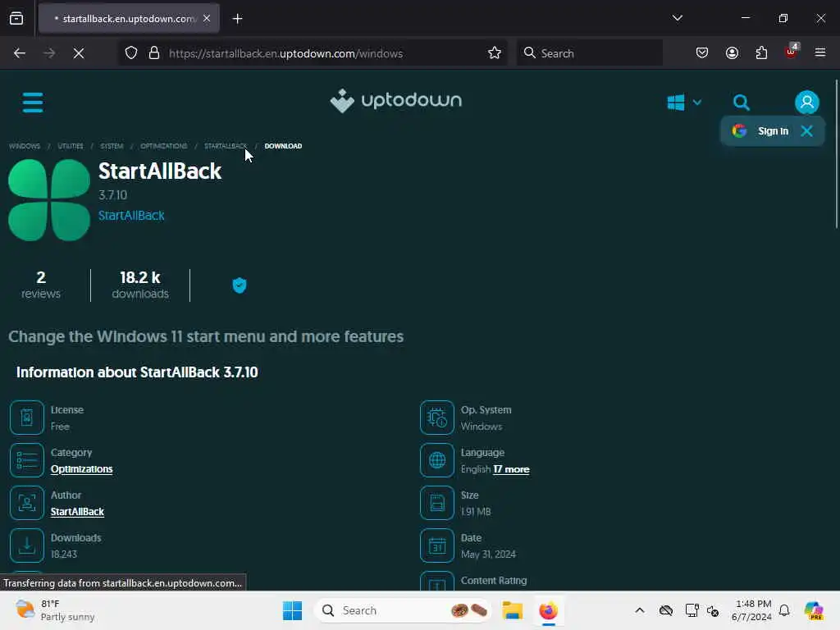Screen dimensions: 840x630
Task: Open the Firefox account icon
Action: point(732,52)
